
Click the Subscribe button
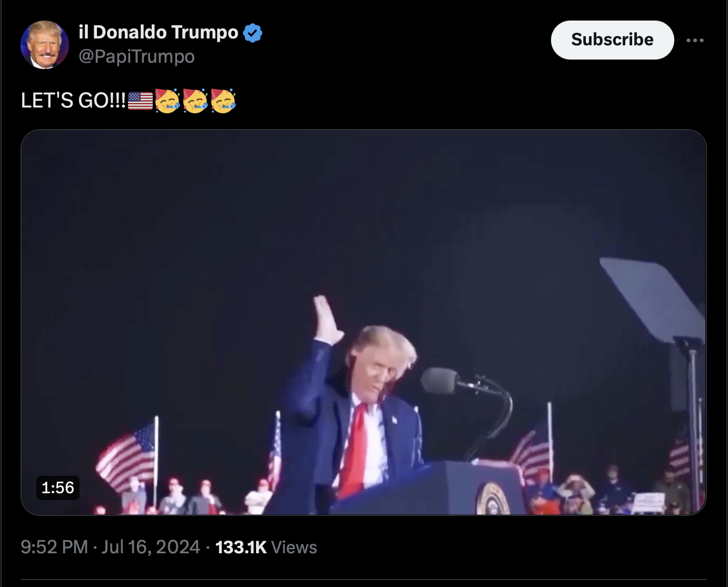click(x=612, y=40)
